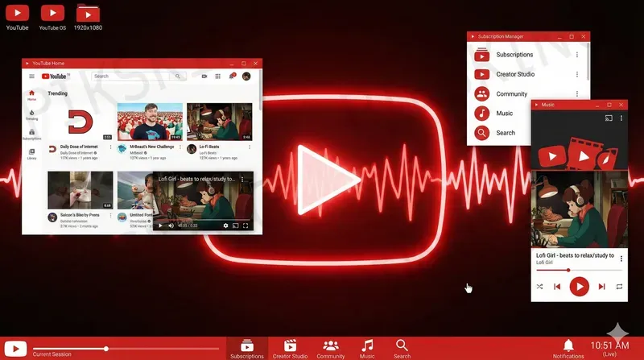
Task: Toggle fullscreen in mini player
Action: coord(246,226)
